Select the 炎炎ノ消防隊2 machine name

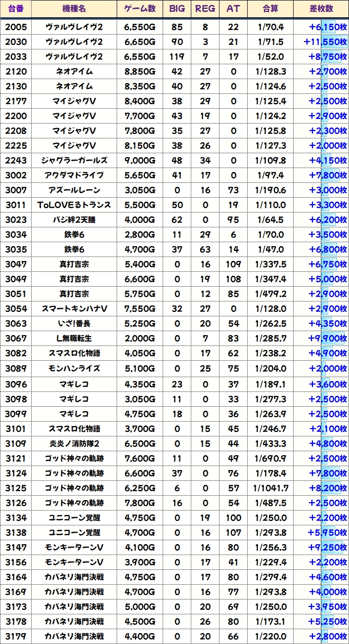[x=74, y=443]
